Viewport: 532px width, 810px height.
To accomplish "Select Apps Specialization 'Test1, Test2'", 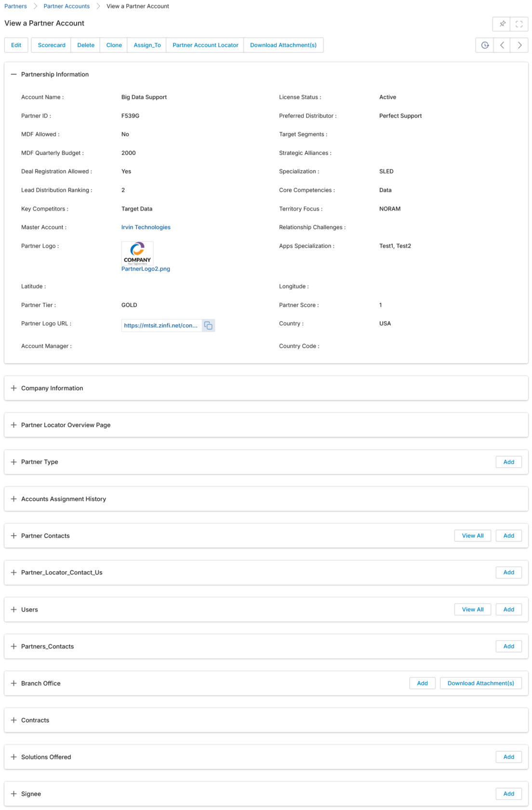I will coord(395,246).
